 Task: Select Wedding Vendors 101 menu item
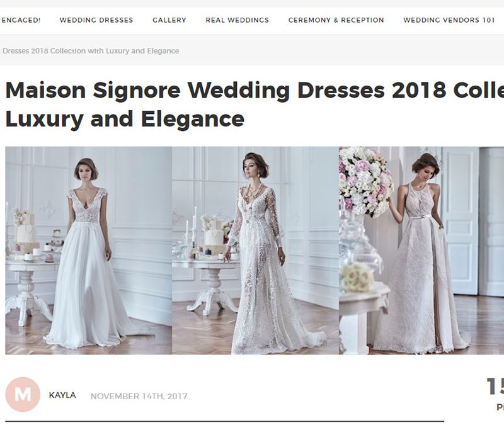449,20
